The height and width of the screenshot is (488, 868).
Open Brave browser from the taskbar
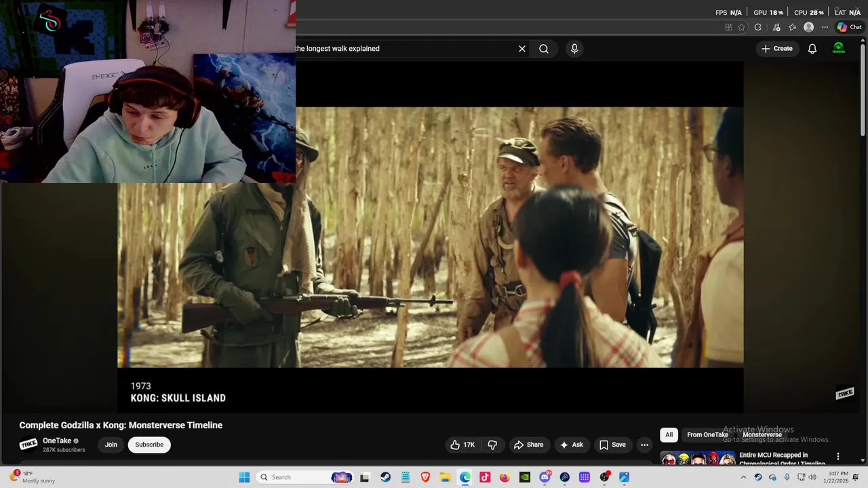(425, 477)
